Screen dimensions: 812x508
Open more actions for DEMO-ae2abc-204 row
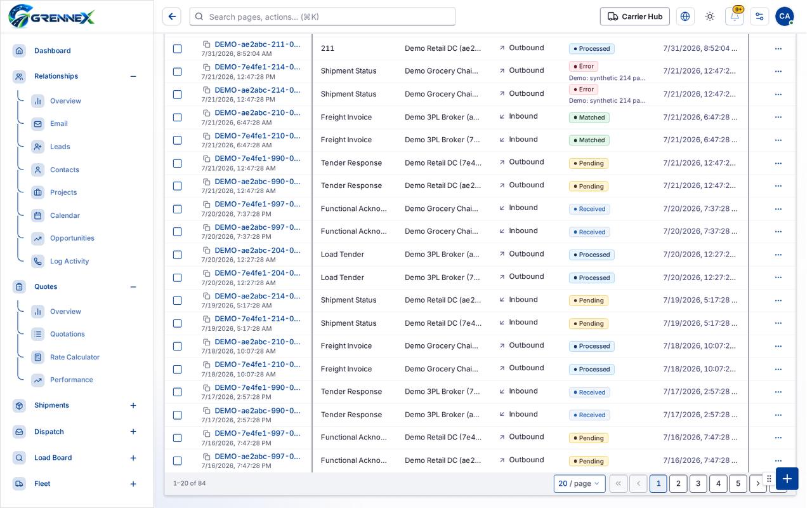click(x=778, y=255)
